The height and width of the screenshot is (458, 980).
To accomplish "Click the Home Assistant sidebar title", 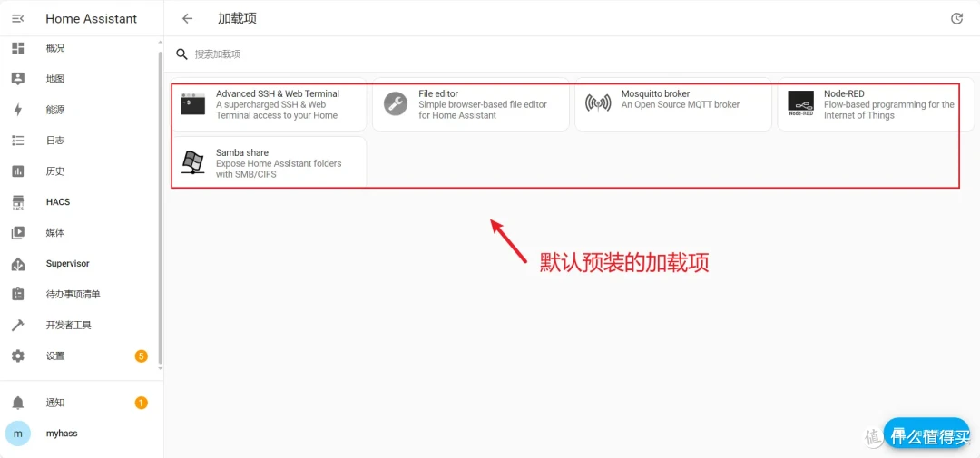I will click(x=92, y=19).
